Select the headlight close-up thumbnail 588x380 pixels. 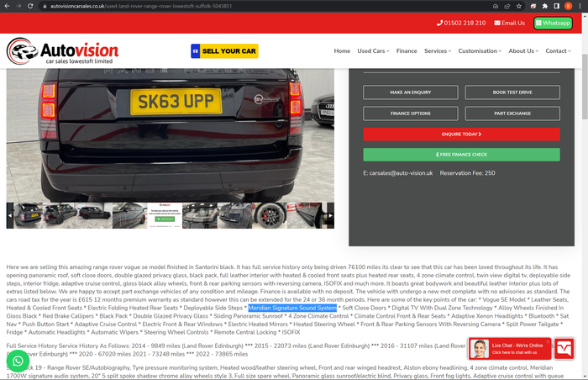pos(200,215)
